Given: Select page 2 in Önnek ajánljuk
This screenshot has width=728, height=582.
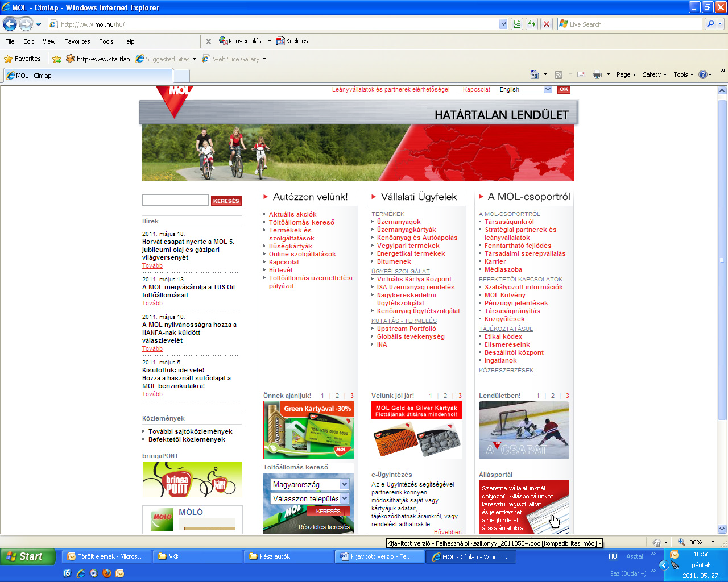Looking at the screenshot, I should [337, 396].
